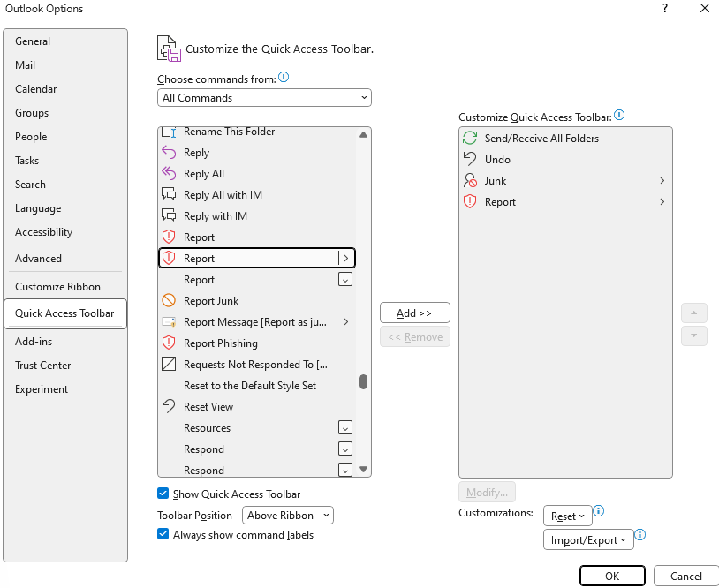This screenshot has height=588, width=719.
Task: Open the Reset dropdown menu
Action: click(x=567, y=516)
